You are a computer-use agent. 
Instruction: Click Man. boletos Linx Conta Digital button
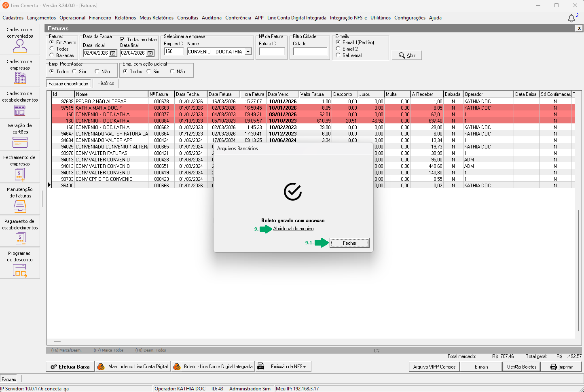[133, 367]
